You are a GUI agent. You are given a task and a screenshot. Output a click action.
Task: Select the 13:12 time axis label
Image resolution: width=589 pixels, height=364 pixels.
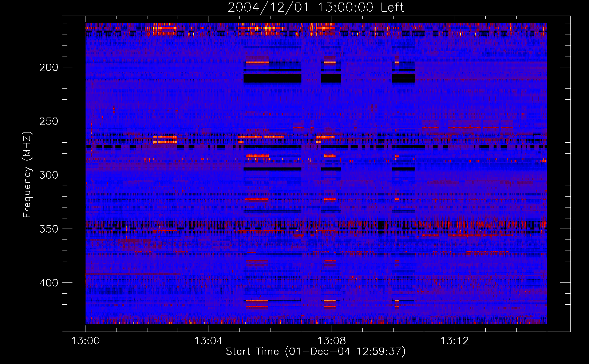pyautogui.click(x=455, y=341)
